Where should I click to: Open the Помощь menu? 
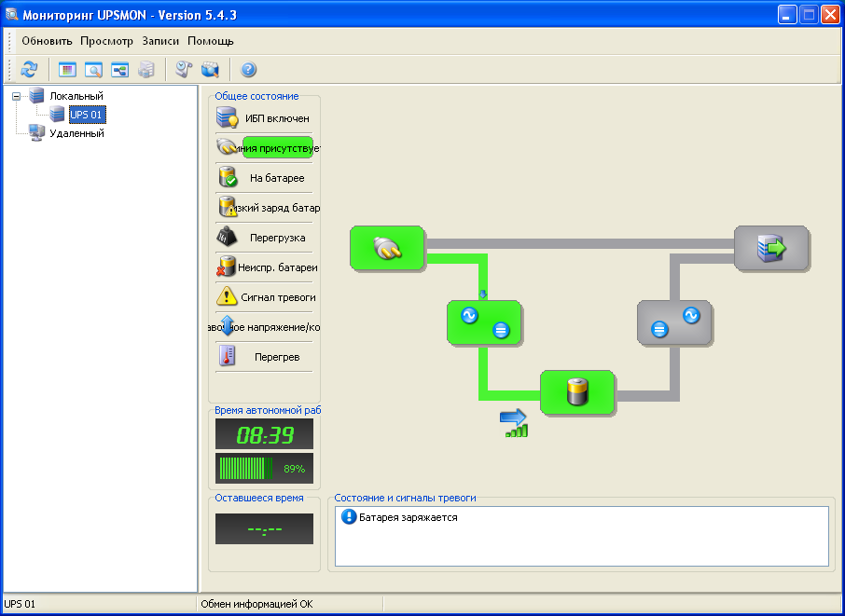tap(211, 41)
